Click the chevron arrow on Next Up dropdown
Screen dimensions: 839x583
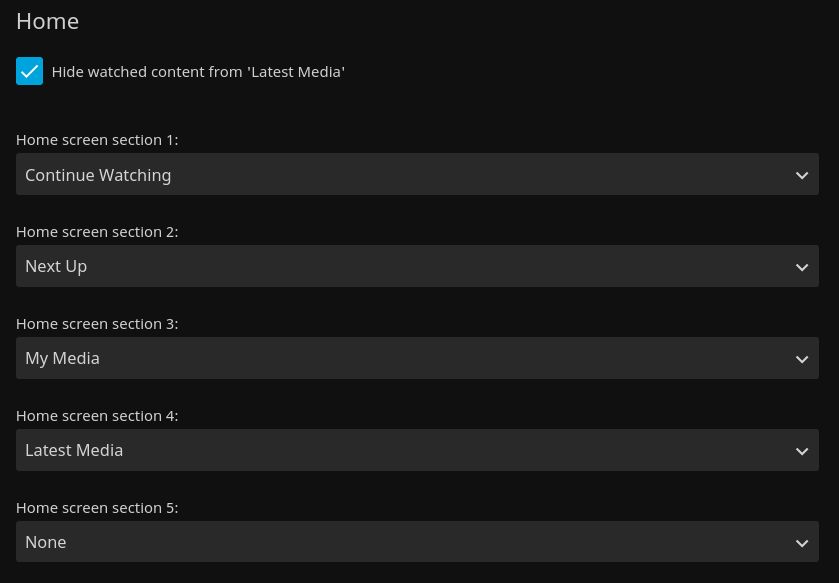click(801, 267)
